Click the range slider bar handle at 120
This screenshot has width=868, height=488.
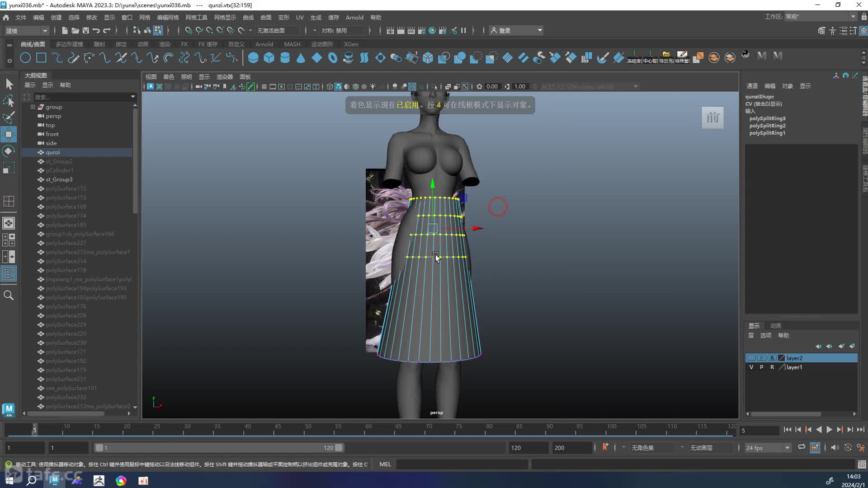tap(339, 448)
